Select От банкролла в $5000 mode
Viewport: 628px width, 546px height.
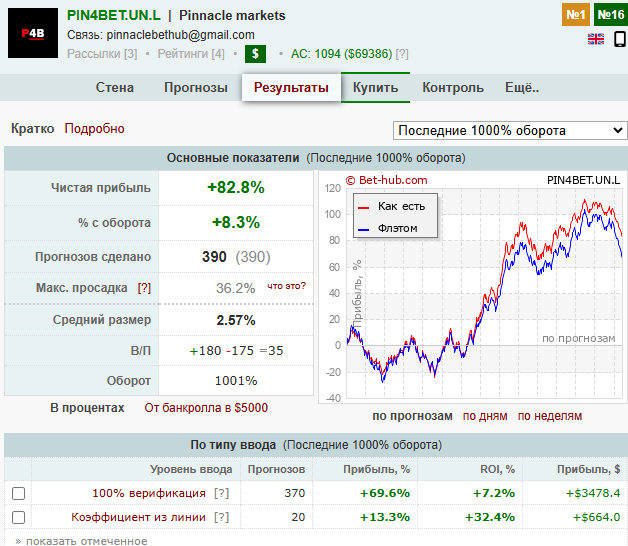[206, 408]
